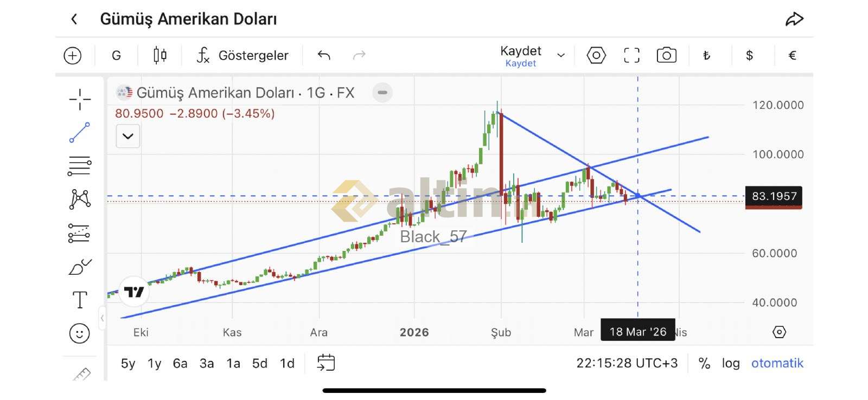Viewport: 868px width, 400px height.
Task: Select the trend line drawing tool
Action: pyautogui.click(x=80, y=133)
